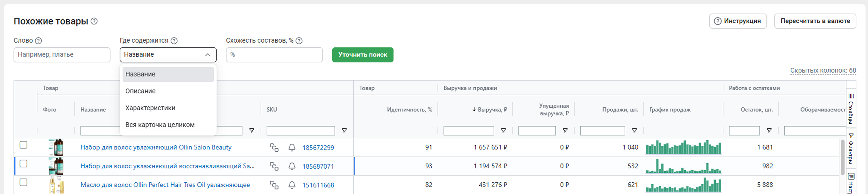Viewport: 868px width, 194px height.
Task: Expand the Скрытых колонок: 68 list
Action: coord(823,71)
